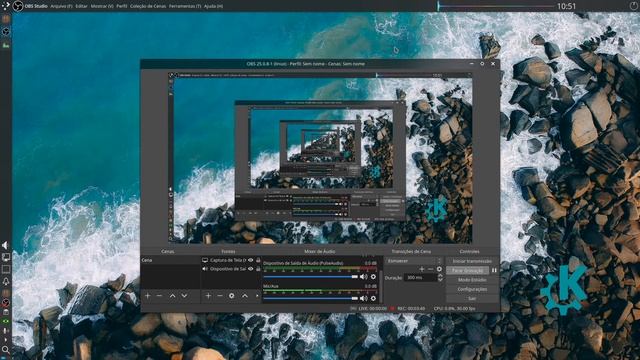Open Perfil menu in top bar
This screenshot has height=360, width=640.
click(x=122, y=6)
